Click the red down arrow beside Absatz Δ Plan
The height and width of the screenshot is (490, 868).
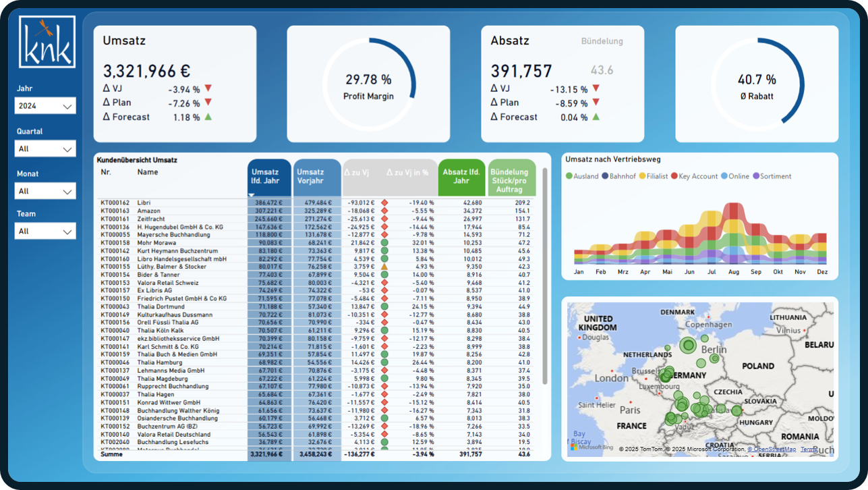pyautogui.click(x=596, y=103)
